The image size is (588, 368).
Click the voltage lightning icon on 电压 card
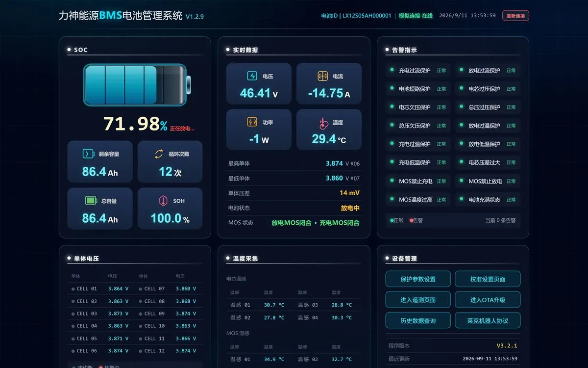click(x=252, y=76)
